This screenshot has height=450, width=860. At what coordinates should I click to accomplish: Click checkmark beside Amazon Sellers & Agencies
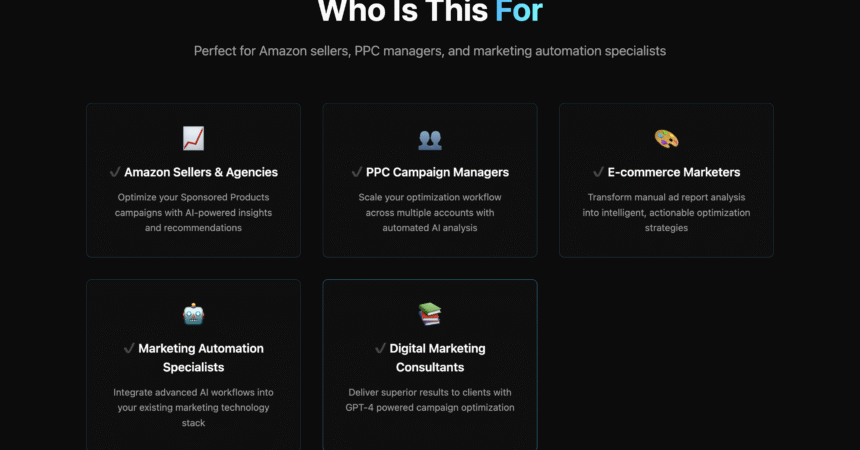point(115,172)
